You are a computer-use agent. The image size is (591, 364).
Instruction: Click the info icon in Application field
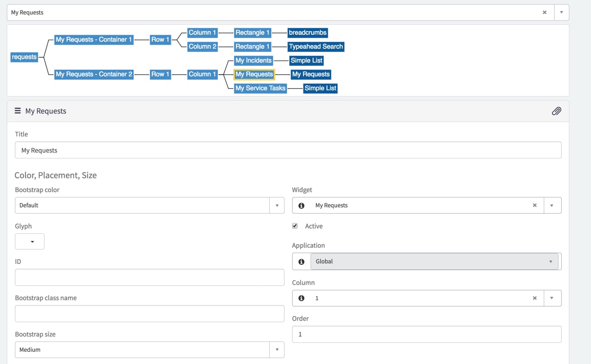[x=302, y=262]
